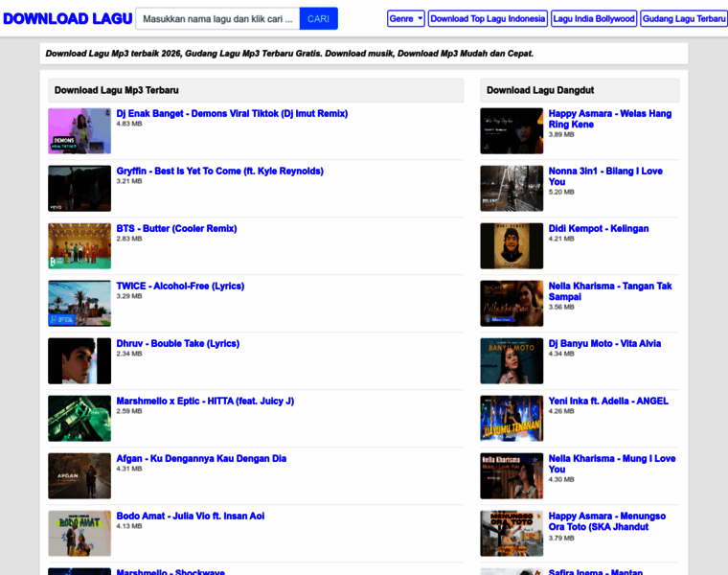Viewport: 728px width, 575px height.
Task: Click the Afgan song thumbnail
Action: 80,476
